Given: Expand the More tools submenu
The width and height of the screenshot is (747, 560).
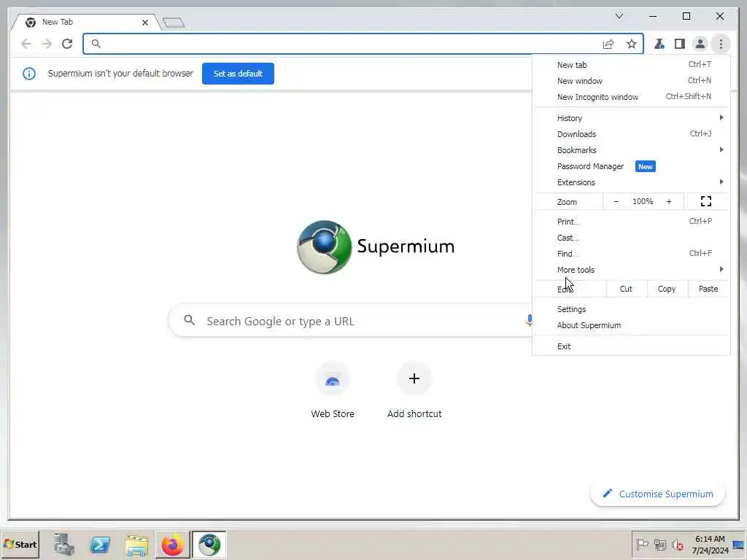Looking at the screenshot, I should pyautogui.click(x=632, y=270).
